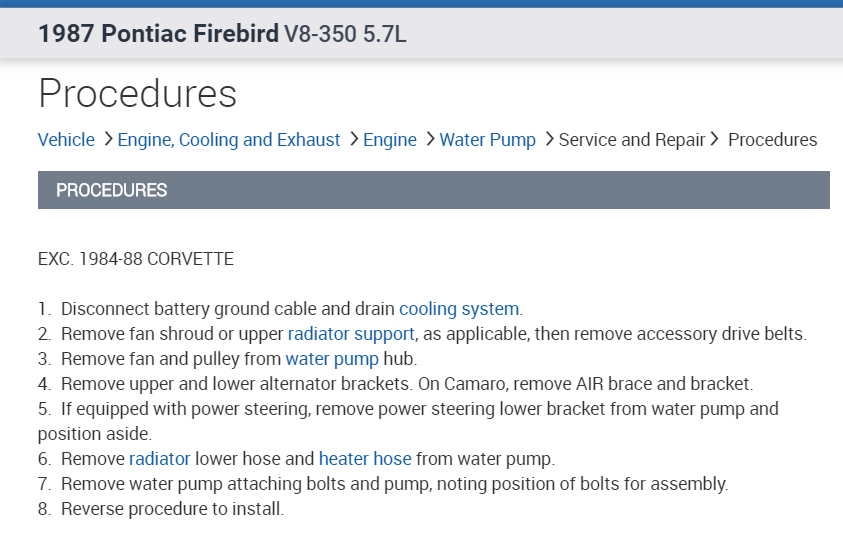Viewport: 843px width, 556px height.
Task: Go to the standalone Engine breadcrumb link
Action: pos(390,140)
